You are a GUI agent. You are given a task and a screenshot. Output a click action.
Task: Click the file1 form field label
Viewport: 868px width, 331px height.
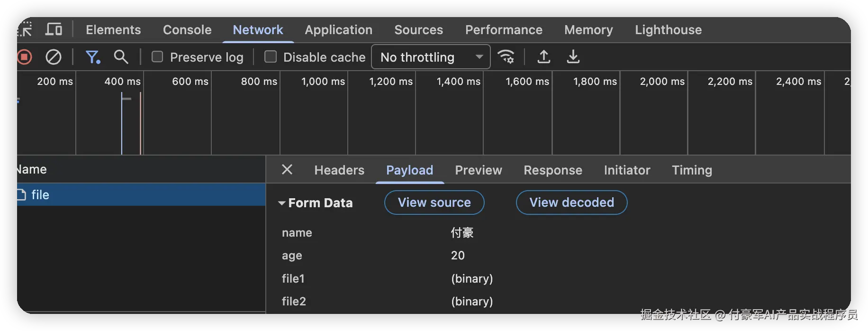(293, 278)
